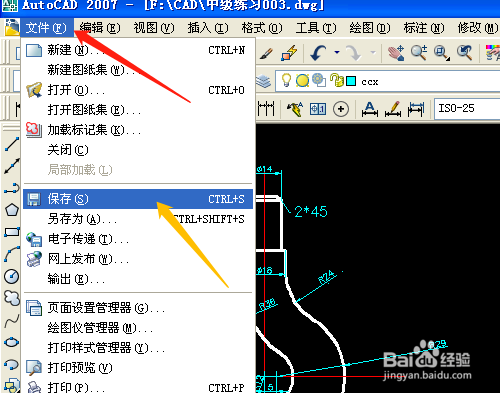Toggle freeze/thaw sun icon for ccx layer
Screen dimensions: 500x393
click(302, 81)
